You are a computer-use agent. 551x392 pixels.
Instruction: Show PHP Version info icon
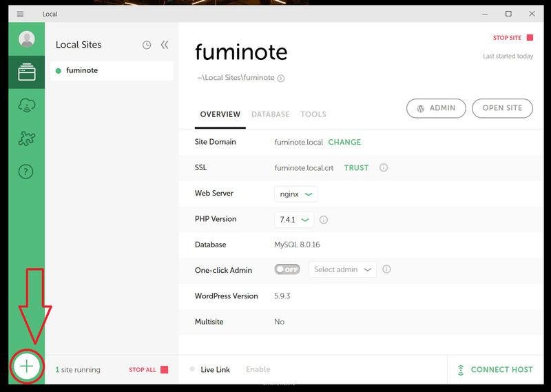(324, 220)
